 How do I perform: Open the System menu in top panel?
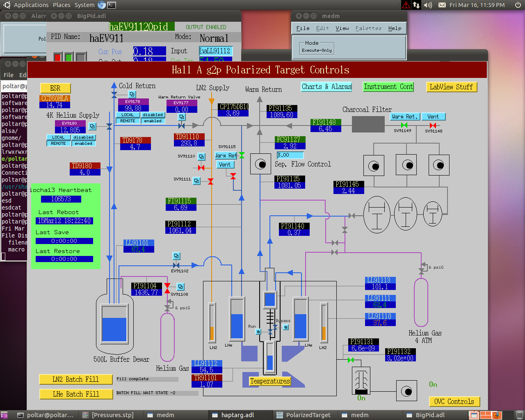click(84, 5)
